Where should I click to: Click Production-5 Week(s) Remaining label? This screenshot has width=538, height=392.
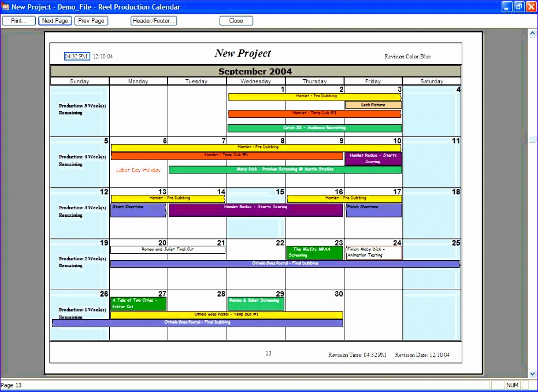[x=82, y=109]
